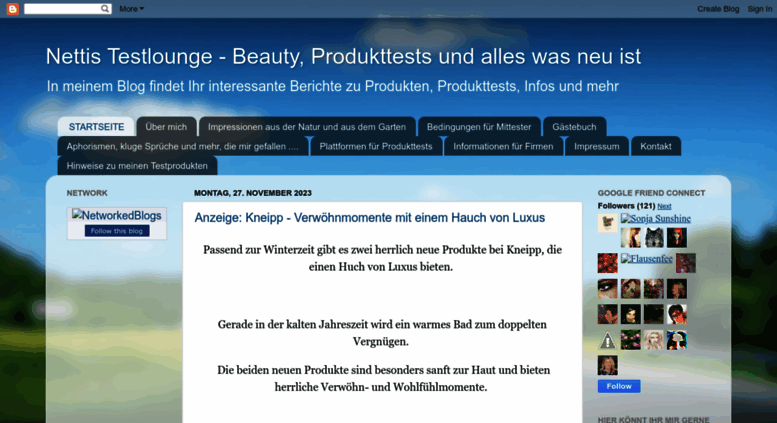
Task: Open the avatar left of Sonja Sunshine
Action: tap(608, 223)
